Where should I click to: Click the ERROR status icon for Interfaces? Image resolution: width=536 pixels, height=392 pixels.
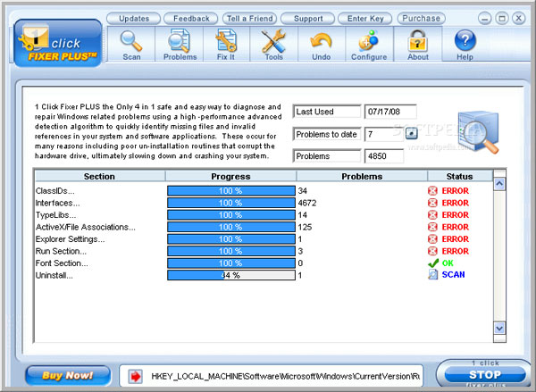click(433, 203)
